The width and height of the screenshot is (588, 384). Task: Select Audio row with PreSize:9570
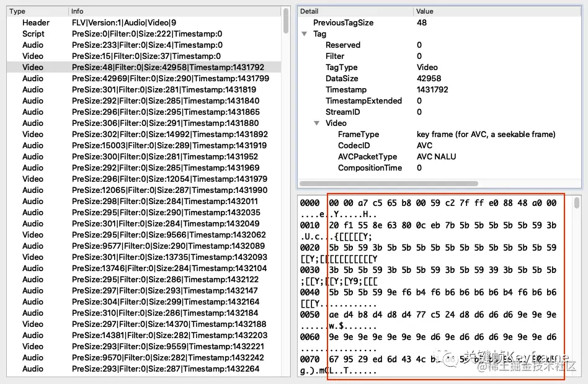click(144, 357)
